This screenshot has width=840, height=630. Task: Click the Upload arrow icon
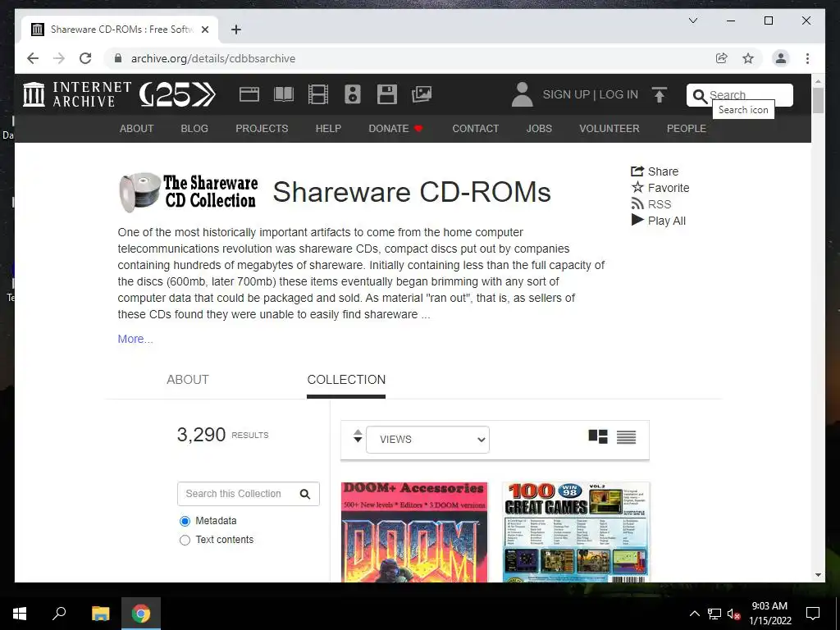[660, 95]
